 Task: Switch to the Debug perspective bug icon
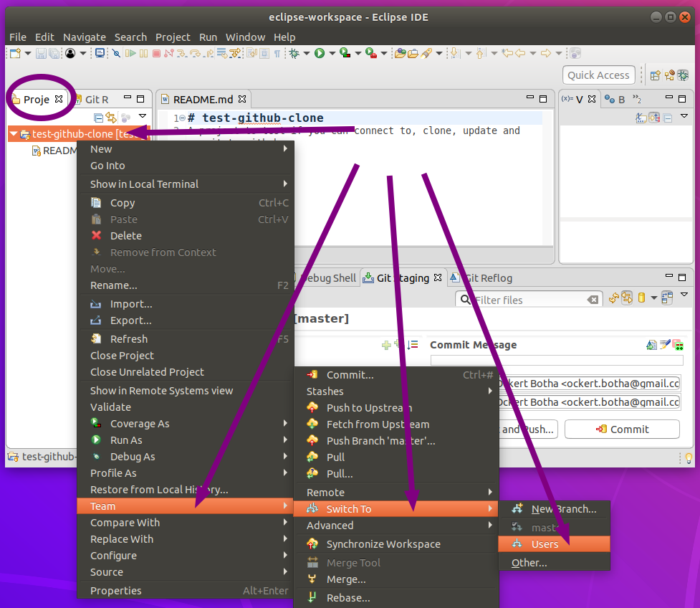coord(683,75)
